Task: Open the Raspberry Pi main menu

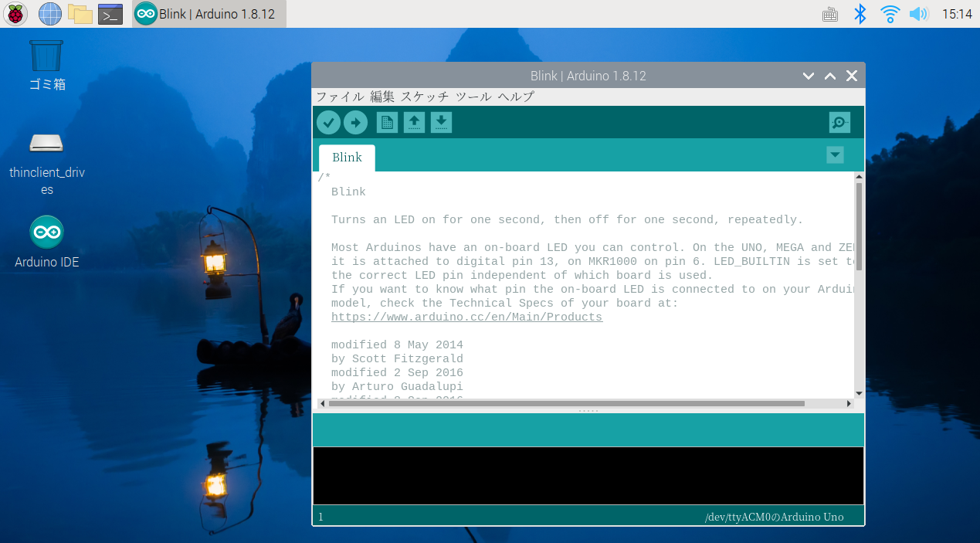Action: click(x=15, y=13)
